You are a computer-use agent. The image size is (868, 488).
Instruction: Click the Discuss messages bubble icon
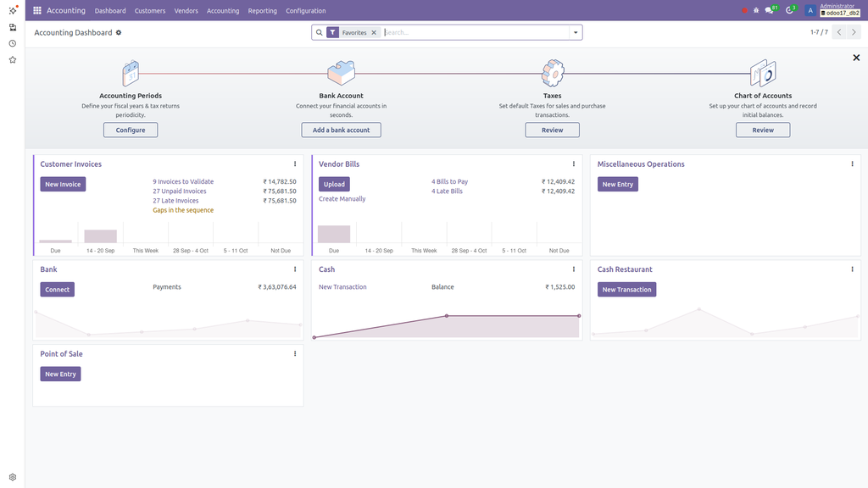pyautogui.click(x=770, y=10)
